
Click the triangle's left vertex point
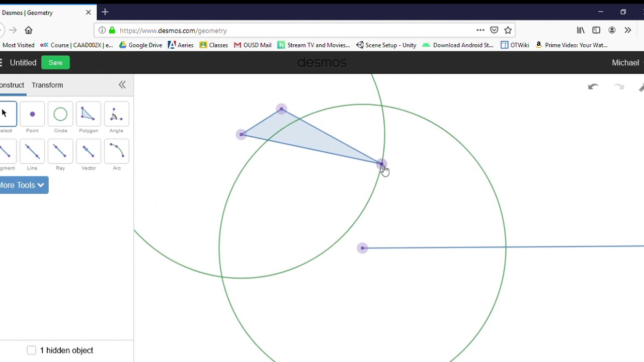(x=242, y=134)
